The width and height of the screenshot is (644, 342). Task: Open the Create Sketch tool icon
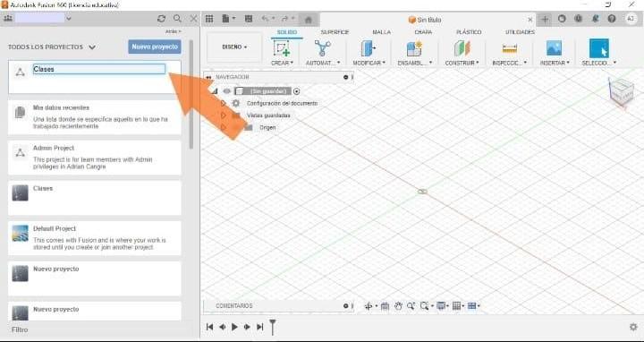pyautogui.click(x=282, y=48)
